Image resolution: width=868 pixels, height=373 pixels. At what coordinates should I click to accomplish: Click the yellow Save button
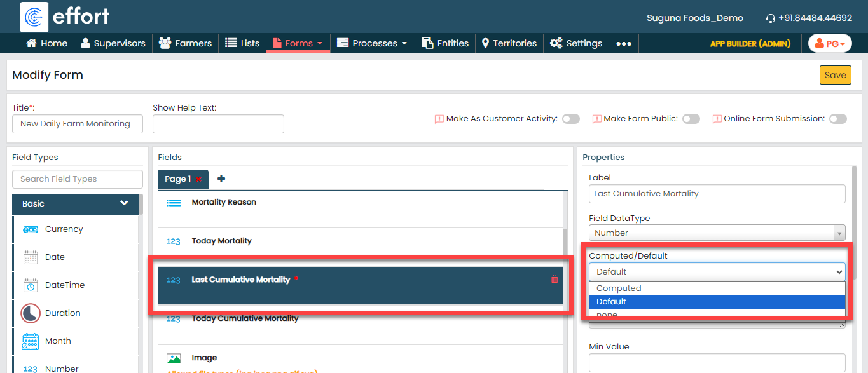(x=835, y=75)
